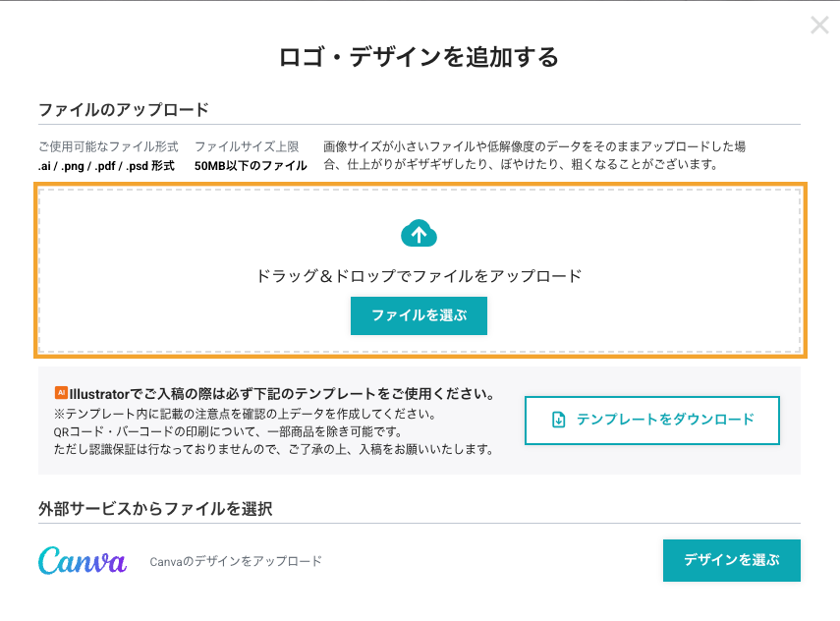Click the Illustratorでご入稿の際は notice headline

(x=282, y=394)
